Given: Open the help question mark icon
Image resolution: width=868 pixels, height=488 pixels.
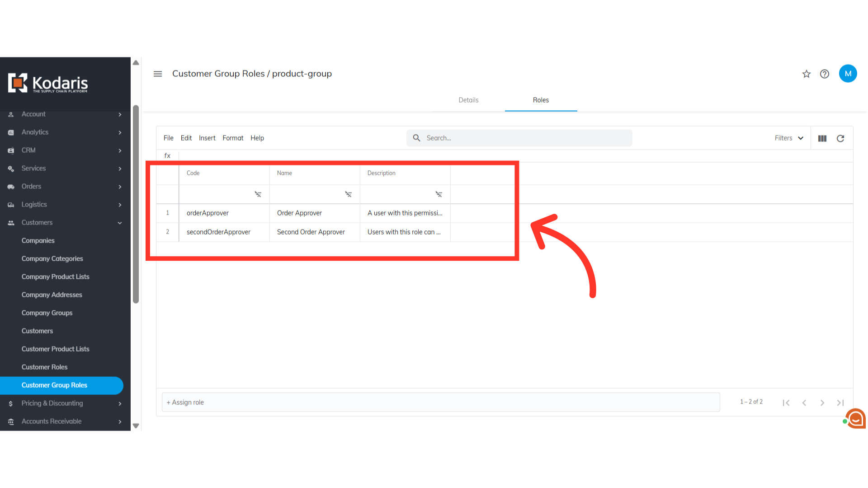Looking at the screenshot, I should 825,74.
